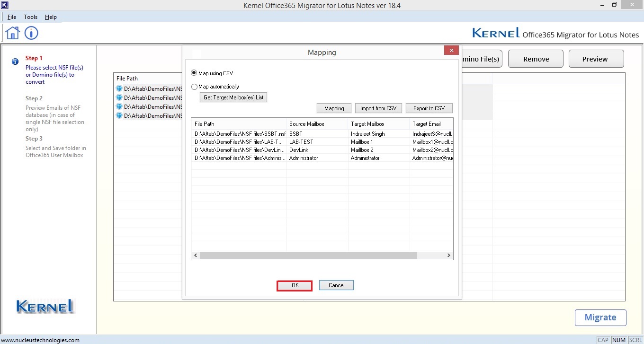The width and height of the screenshot is (644, 344).
Task: Open the Info icon in toolbar
Action: pos(31,33)
